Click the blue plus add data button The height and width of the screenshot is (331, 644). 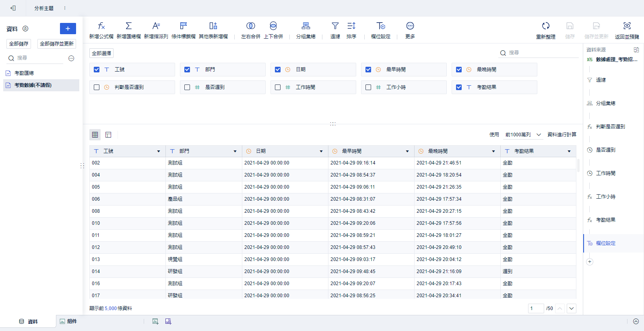coord(68,29)
